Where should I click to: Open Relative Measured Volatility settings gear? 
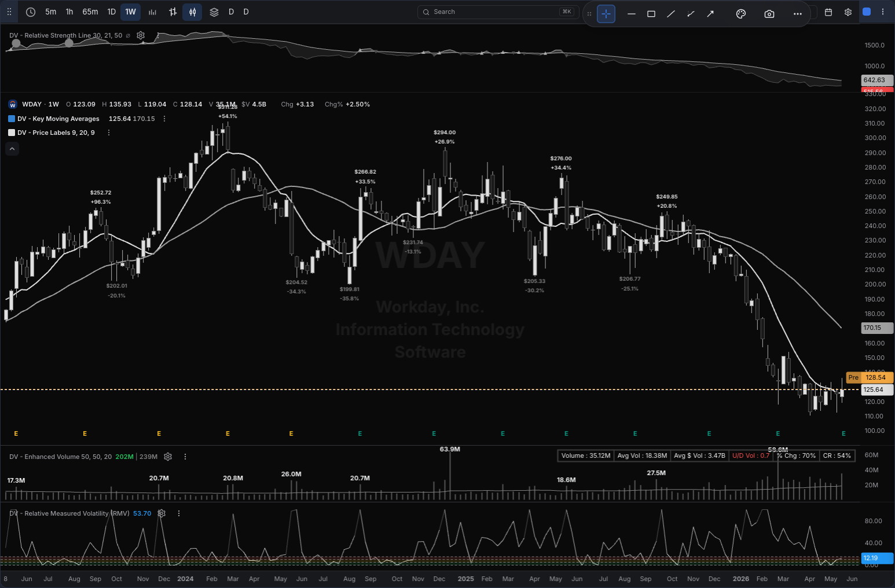tap(162, 513)
